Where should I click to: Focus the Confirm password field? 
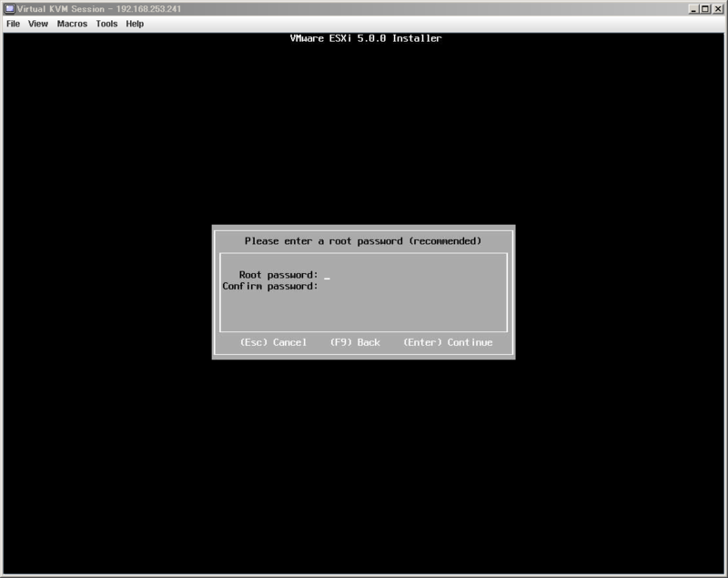[x=413, y=287]
